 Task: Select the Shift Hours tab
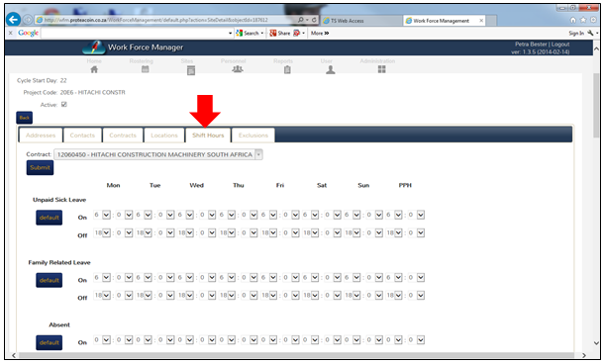208,136
